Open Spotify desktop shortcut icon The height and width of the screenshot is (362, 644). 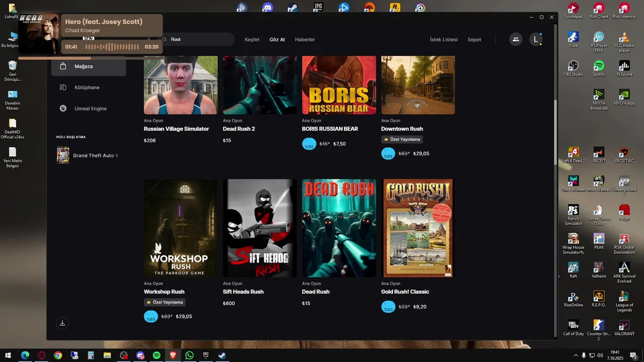(599, 68)
